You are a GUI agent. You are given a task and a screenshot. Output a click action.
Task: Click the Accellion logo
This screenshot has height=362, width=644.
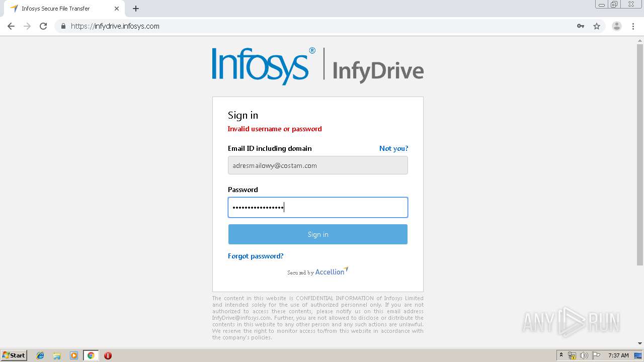(332, 271)
